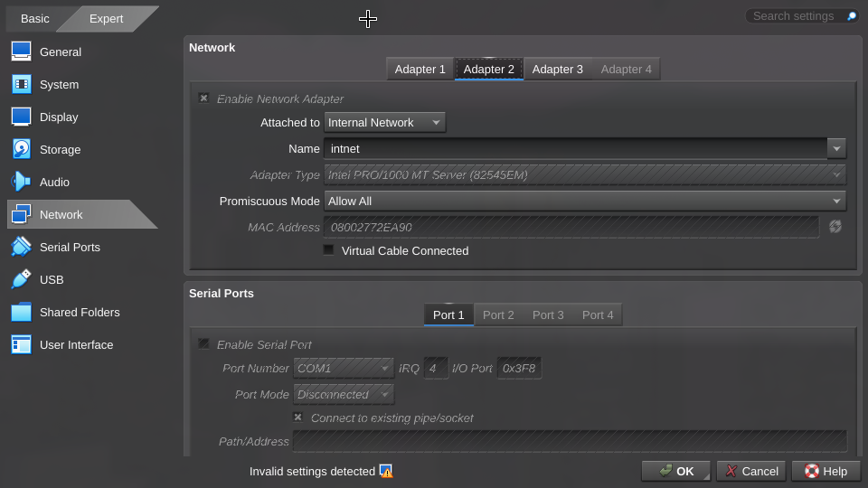This screenshot has width=868, height=488.
Task: Click the intnet name field
Action: (x=576, y=149)
